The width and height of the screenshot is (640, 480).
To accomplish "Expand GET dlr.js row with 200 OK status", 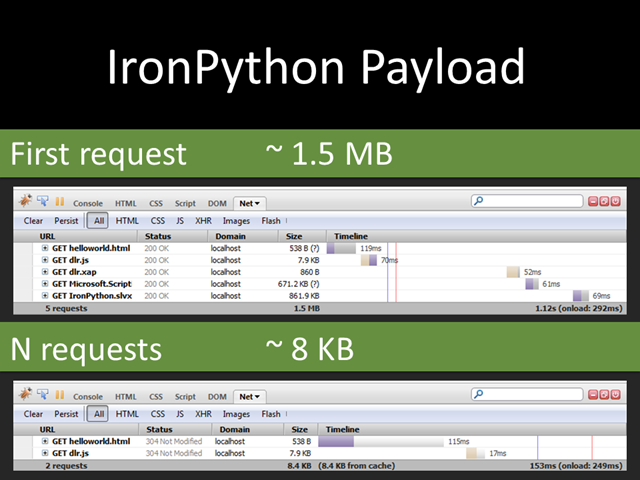I will (45, 260).
